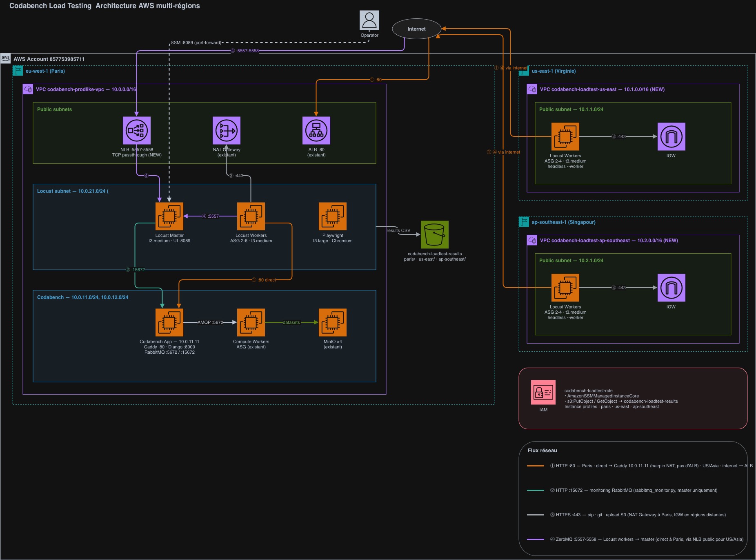
Task: Click the codabench-prodlike-vpc VPC icon
Action: [x=28, y=89]
